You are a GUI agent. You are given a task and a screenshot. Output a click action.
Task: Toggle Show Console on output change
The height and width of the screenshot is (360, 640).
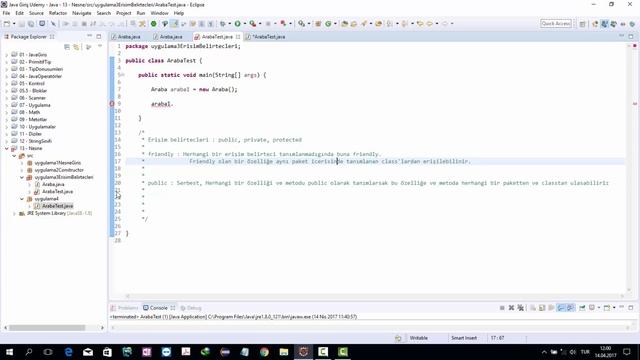561,308
